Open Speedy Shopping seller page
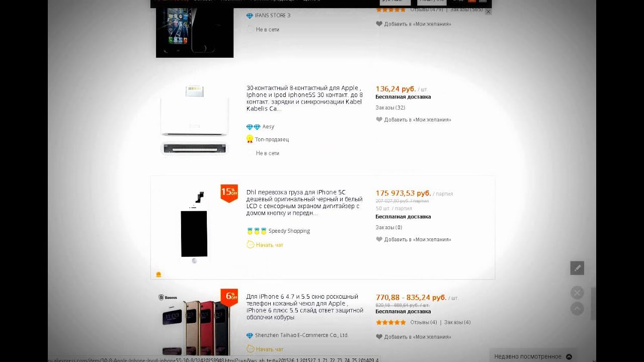 (x=289, y=231)
